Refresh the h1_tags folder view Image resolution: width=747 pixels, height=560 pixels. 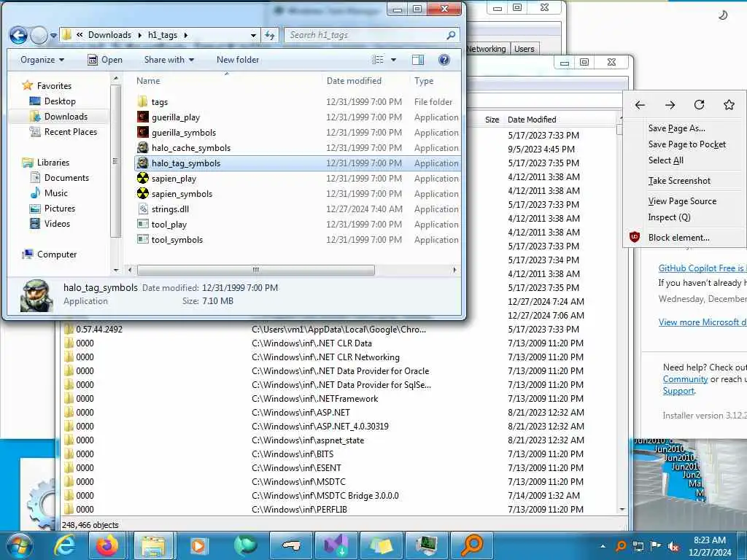[270, 35]
